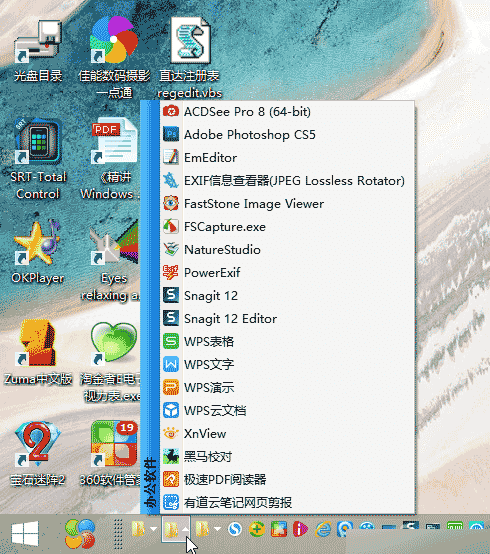Click the WPS云文档 cube icon
Image resolution: width=490 pixels, height=554 pixels.
pos(171,411)
